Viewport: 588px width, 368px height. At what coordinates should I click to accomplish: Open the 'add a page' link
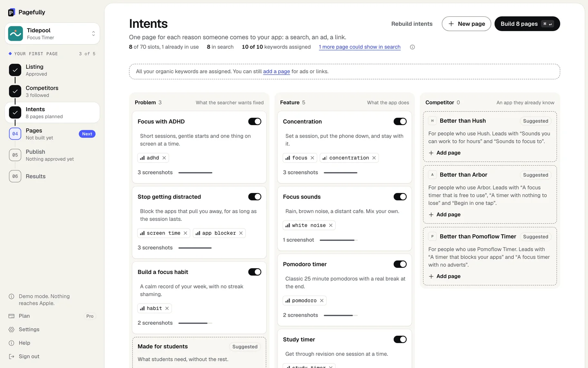coord(276,72)
